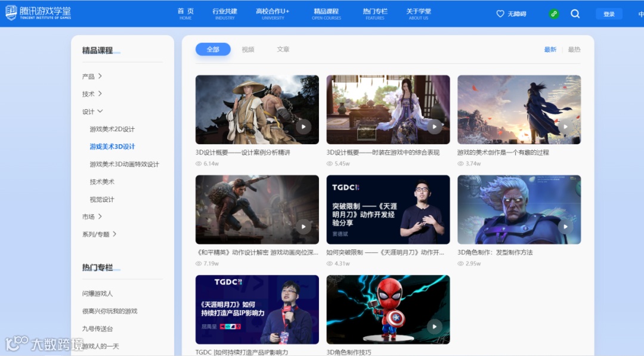Select 技术美术 in sidebar
The width and height of the screenshot is (644, 356).
pos(102,181)
